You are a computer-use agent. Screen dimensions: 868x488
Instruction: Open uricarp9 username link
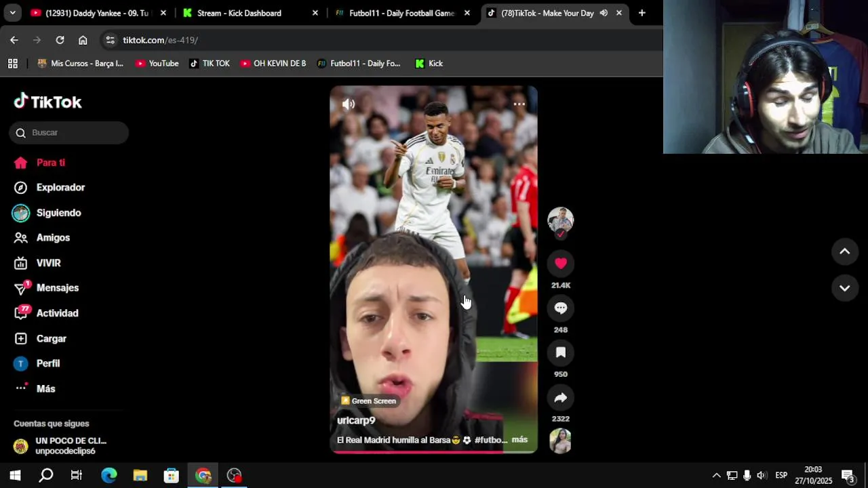[x=356, y=421]
